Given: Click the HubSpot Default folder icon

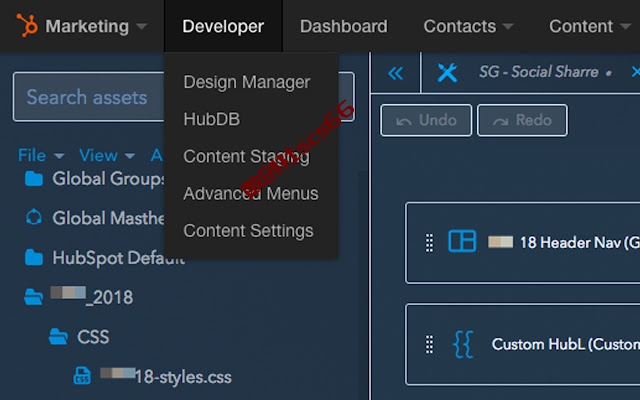Looking at the screenshot, I should tap(34, 258).
